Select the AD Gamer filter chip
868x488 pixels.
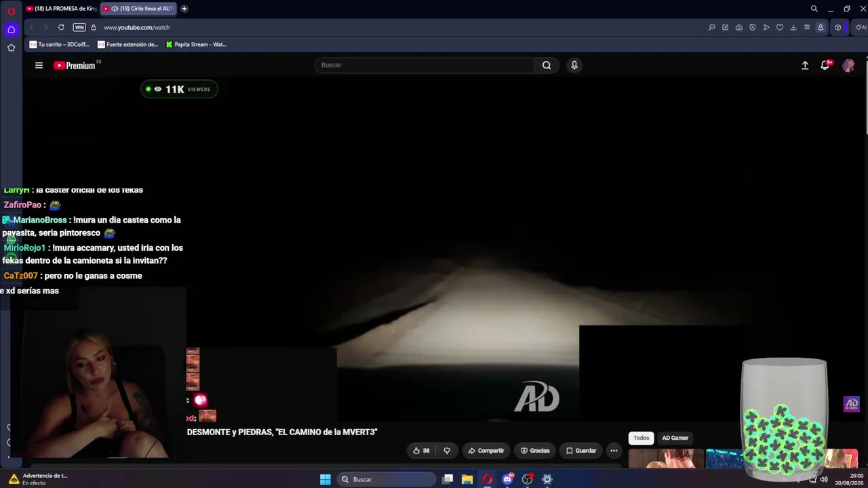(675, 438)
